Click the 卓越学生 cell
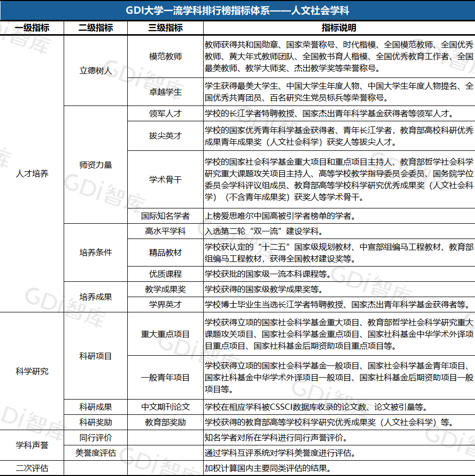 coord(165,92)
